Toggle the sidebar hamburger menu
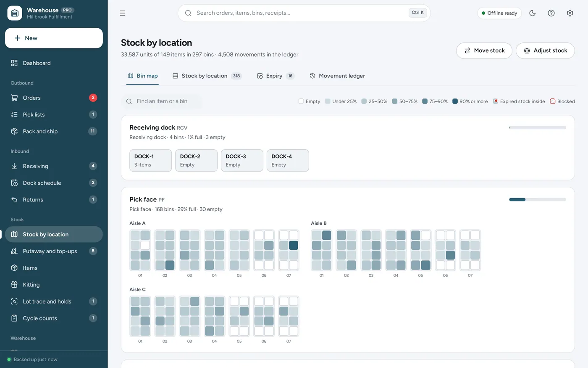Image resolution: width=588 pixels, height=368 pixels. (x=123, y=13)
